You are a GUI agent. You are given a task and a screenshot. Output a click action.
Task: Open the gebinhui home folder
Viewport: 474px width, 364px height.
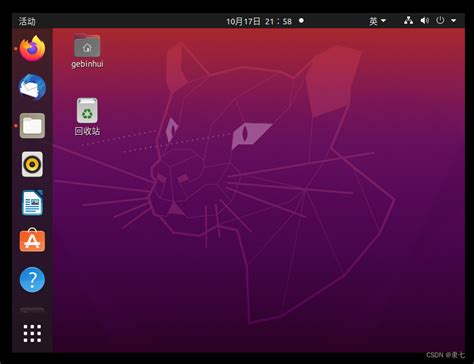(87, 51)
